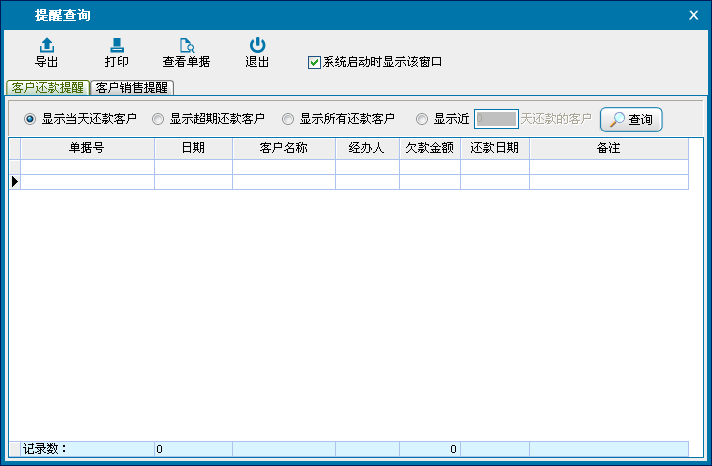The width and height of the screenshot is (712, 466).
Task: Click the 日期 column header
Action: pyautogui.click(x=193, y=148)
